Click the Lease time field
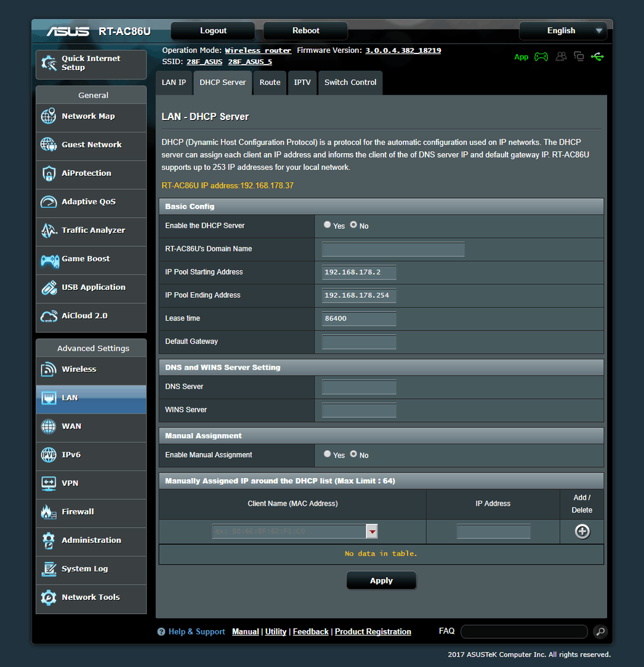This screenshot has width=644, height=667. (359, 319)
